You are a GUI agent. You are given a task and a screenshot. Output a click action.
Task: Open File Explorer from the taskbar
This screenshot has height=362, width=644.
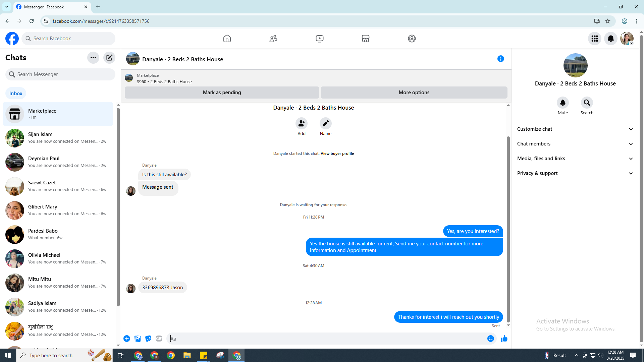tap(187, 355)
